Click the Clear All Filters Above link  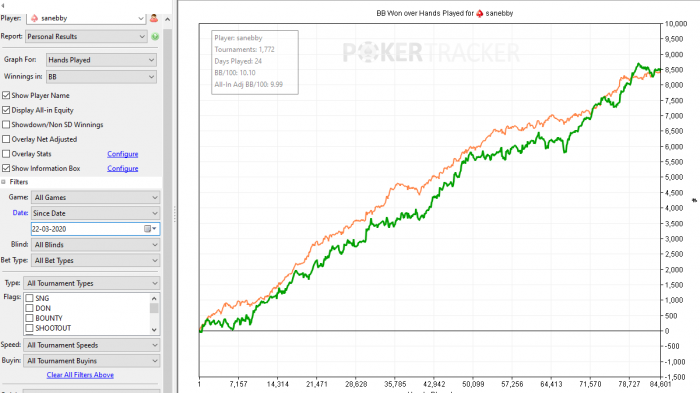(80, 375)
